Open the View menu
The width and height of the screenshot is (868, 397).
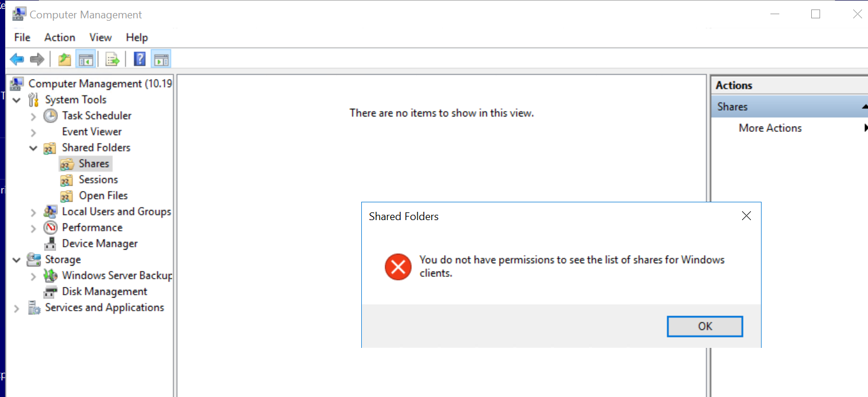pos(100,37)
